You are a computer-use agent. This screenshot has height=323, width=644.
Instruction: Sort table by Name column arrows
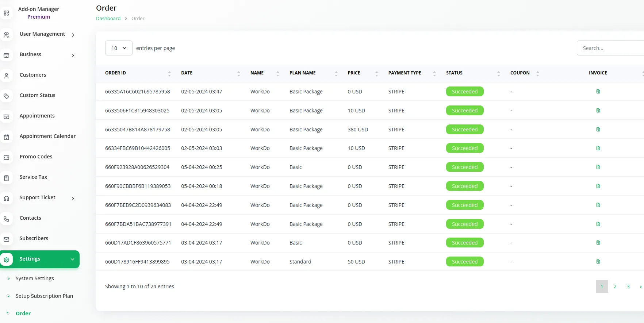(x=278, y=73)
